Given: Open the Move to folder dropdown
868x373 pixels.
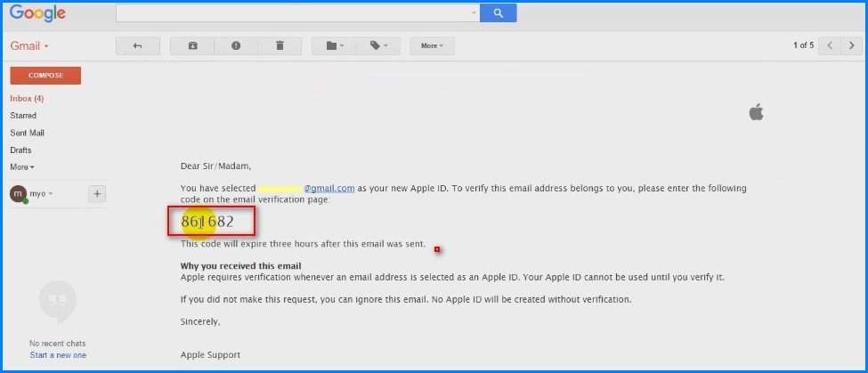Looking at the screenshot, I should tap(334, 46).
